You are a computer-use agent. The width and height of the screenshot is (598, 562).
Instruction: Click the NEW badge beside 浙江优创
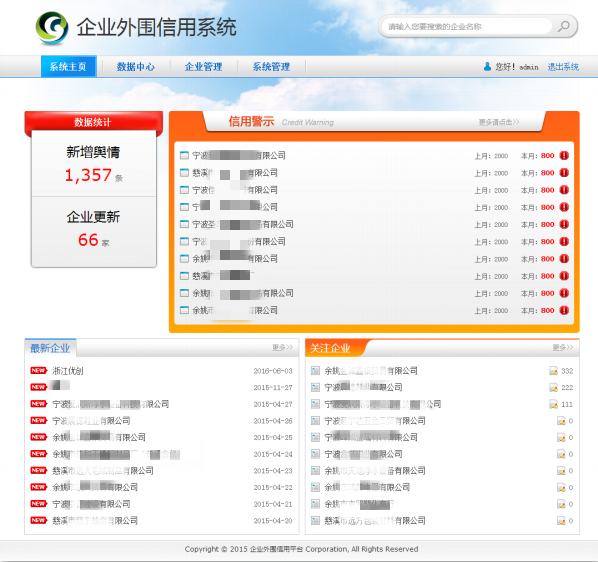pyautogui.click(x=39, y=371)
